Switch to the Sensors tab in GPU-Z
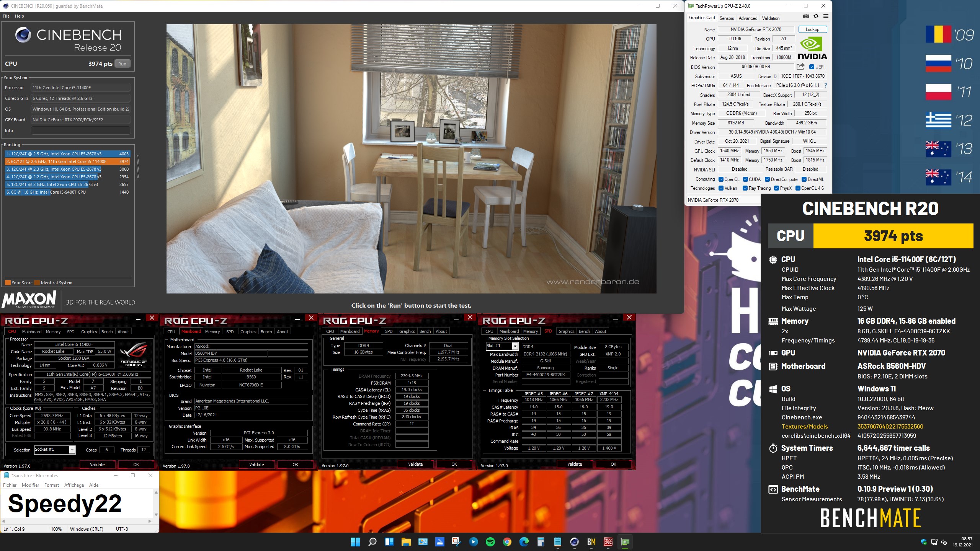 [x=727, y=18]
